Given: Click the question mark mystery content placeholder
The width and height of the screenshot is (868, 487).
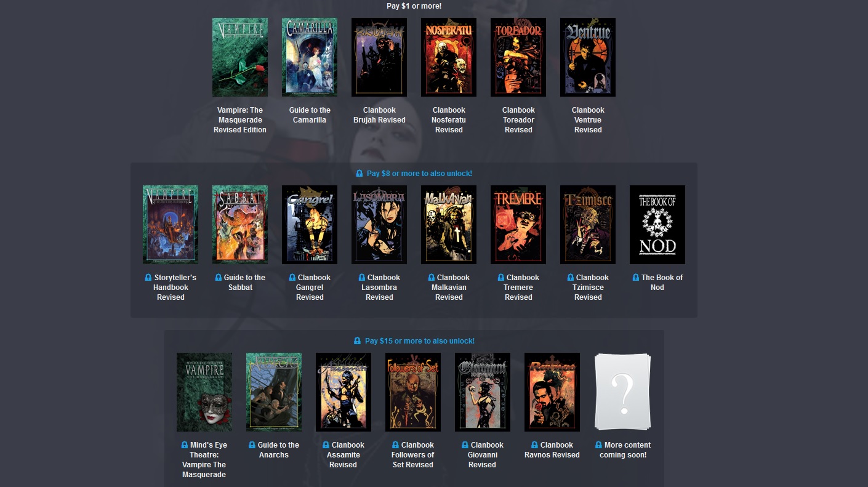Looking at the screenshot, I should pos(622,392).
